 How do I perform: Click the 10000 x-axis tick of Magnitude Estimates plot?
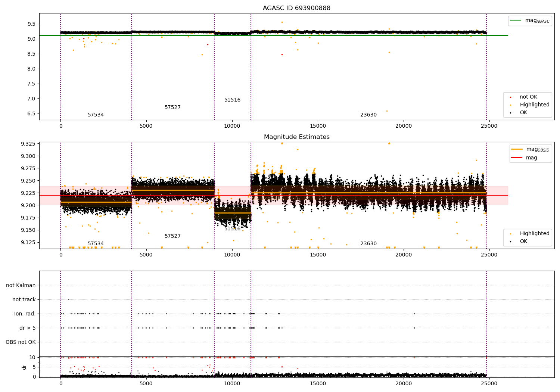[x=232, y=255]
